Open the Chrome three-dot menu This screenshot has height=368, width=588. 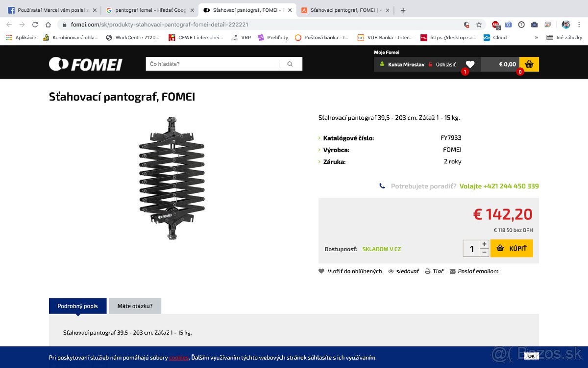[580, 25]
